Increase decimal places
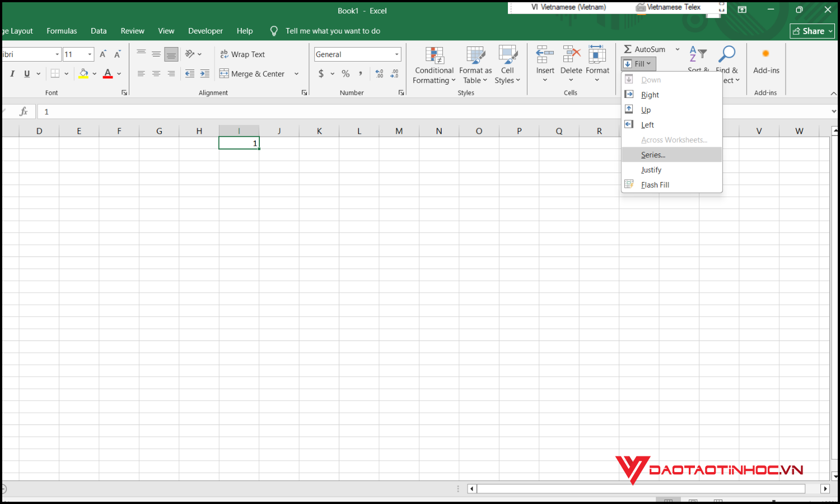Screen dimensions: 840x504 [x=379, y=73]
